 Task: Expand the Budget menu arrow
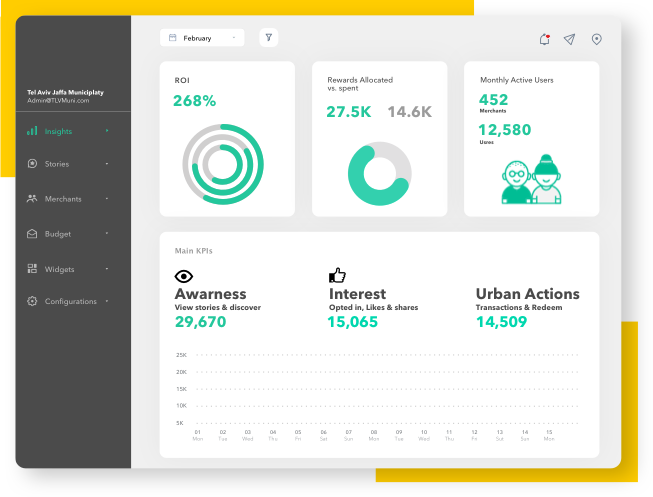point(107,234)
